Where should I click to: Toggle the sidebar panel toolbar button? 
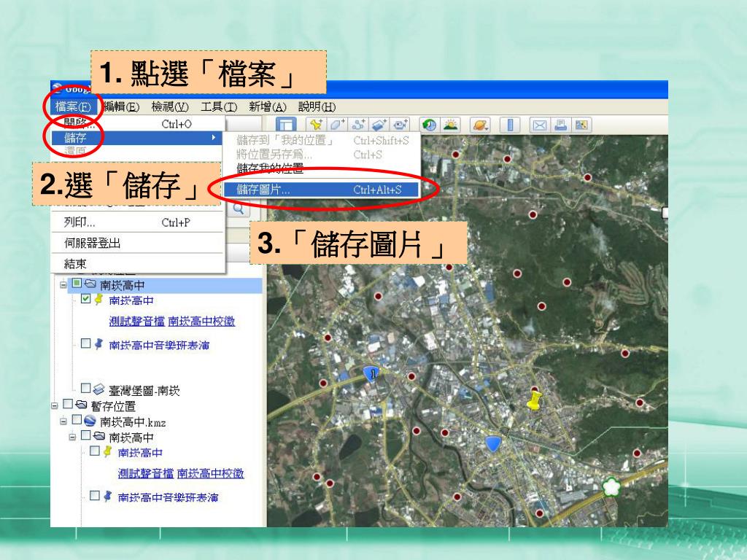pos(286,125)
